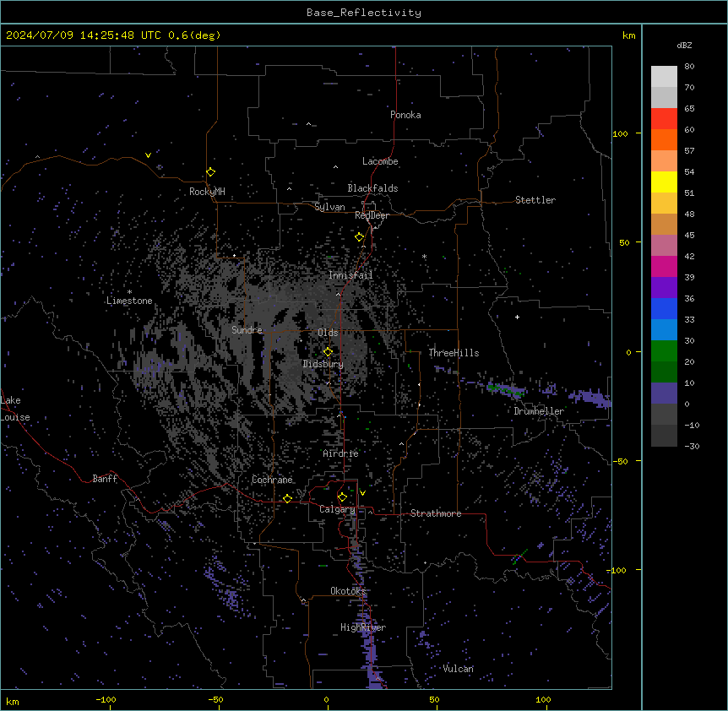Click the Sylvan label

click(329, 207)
